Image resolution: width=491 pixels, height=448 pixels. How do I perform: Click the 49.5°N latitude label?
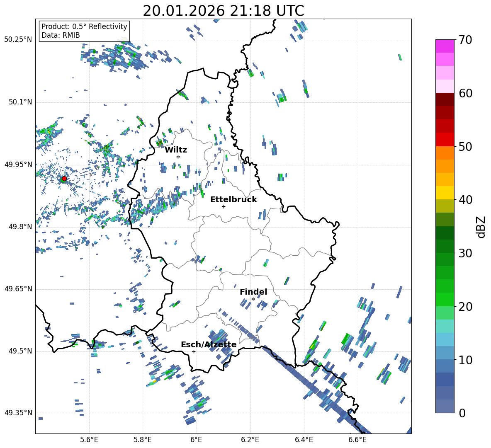pyautogui.click(x=20, y=351)
